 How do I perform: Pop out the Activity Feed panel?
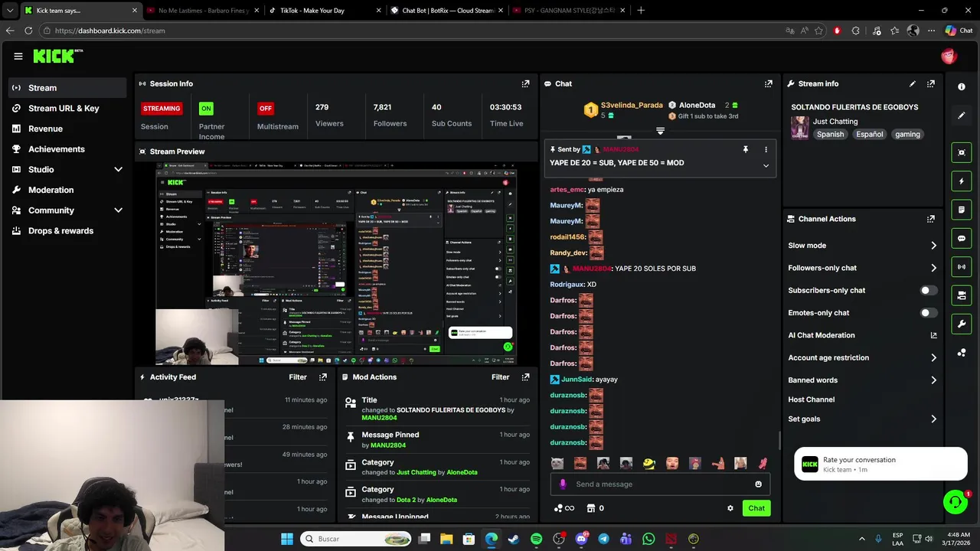pyautogui.click(x=323, y=377)
